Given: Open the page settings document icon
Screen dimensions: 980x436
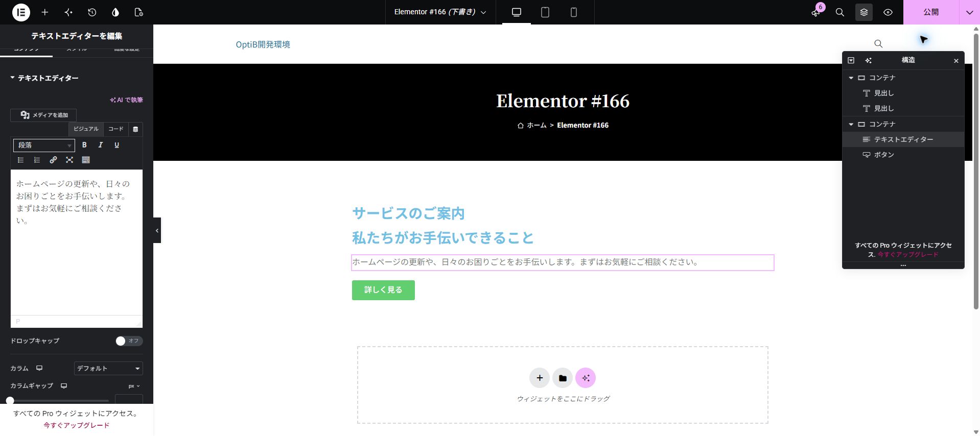Looking at the screenshot, I should pos(138,12).
